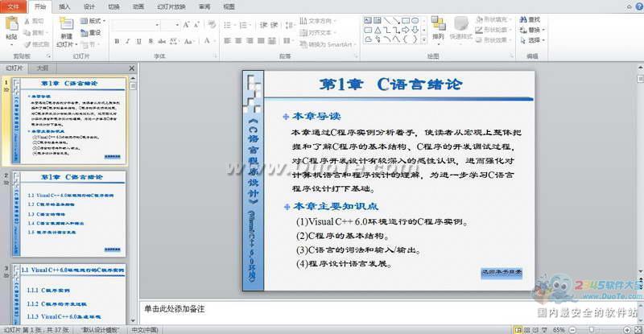Viewport: 644px width, 334px height.
Task: Click the Arrange (排列) icon
Action: (438, 24)
